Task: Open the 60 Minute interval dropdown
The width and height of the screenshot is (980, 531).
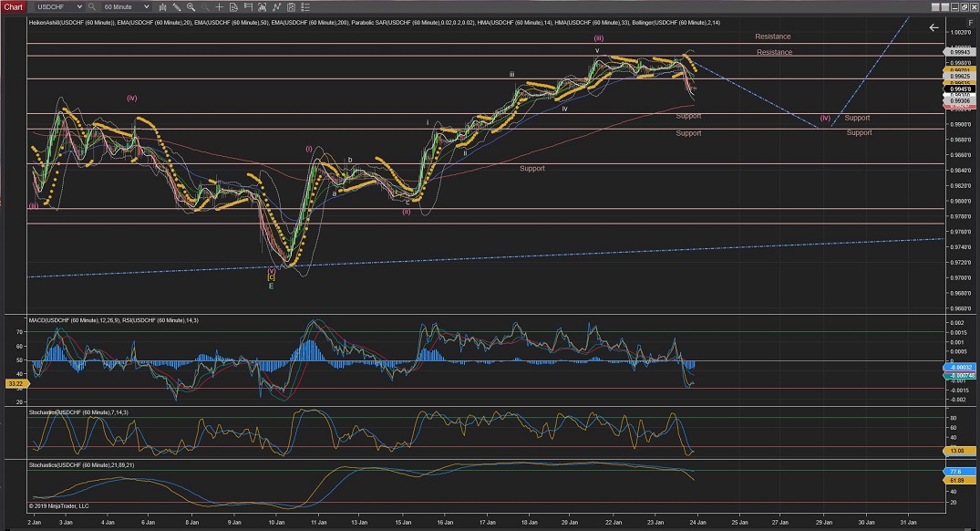Action: [126, 7]
